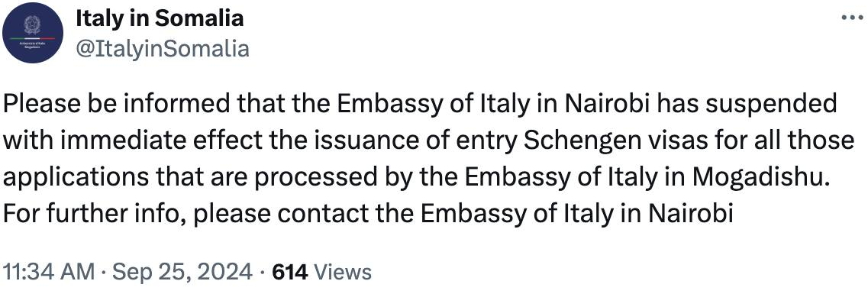
Task: Click Nairobi at the end of the post
Action: [x=694, y=212]
